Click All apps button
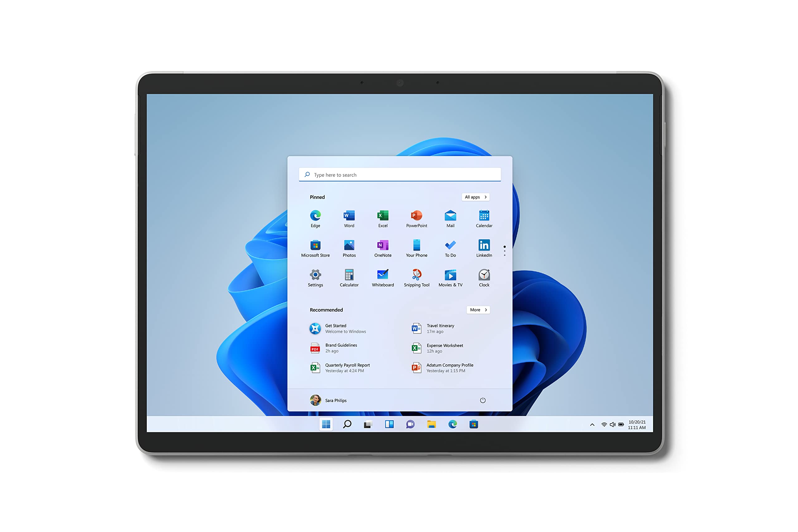 click(476, 197)
